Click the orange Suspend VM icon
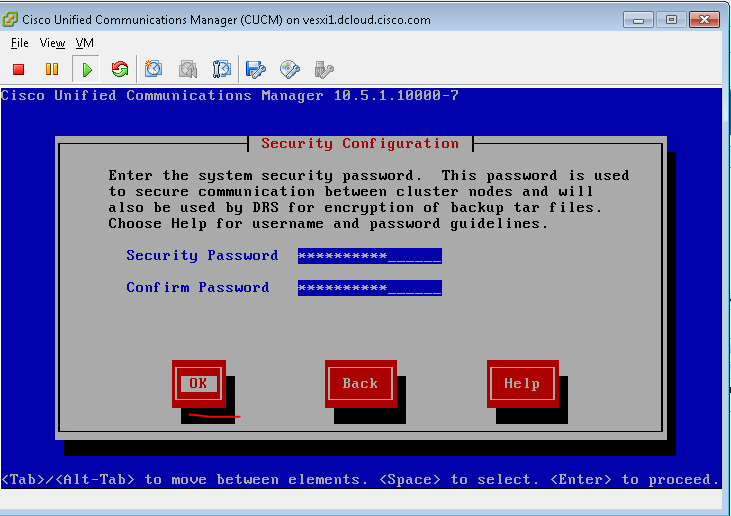The image size is (731, 516). (52, 69)
